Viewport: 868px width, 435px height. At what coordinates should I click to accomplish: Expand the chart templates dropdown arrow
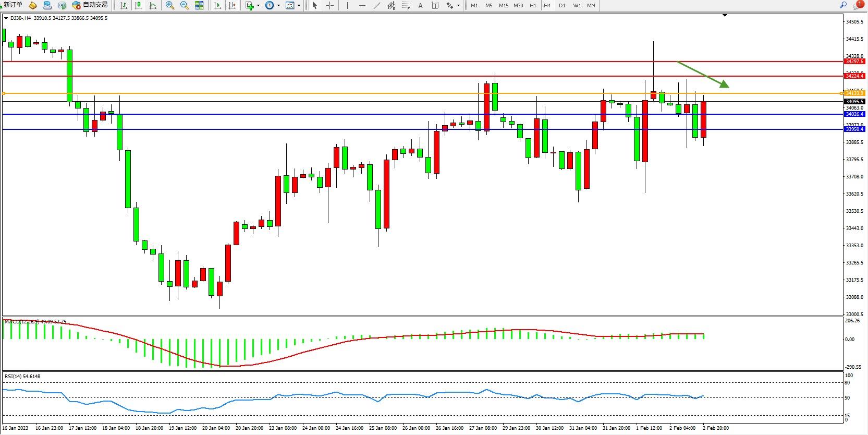point(299,6)
